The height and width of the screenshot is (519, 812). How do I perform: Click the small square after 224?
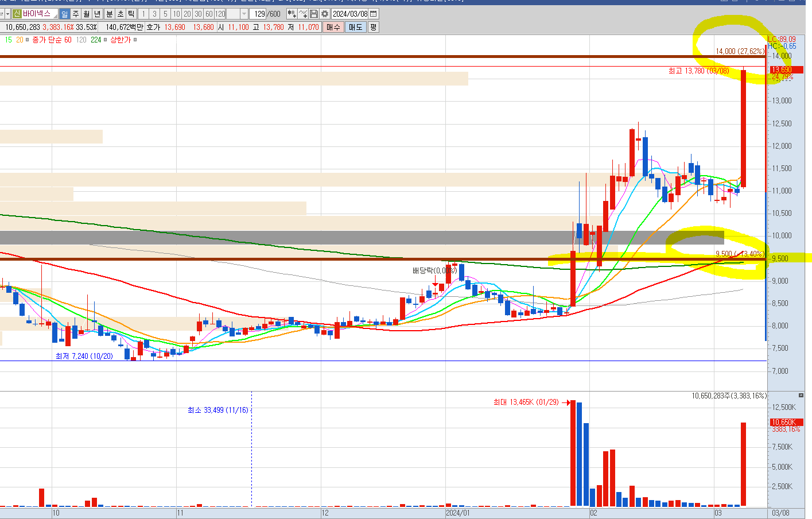(x=106, y=40)
